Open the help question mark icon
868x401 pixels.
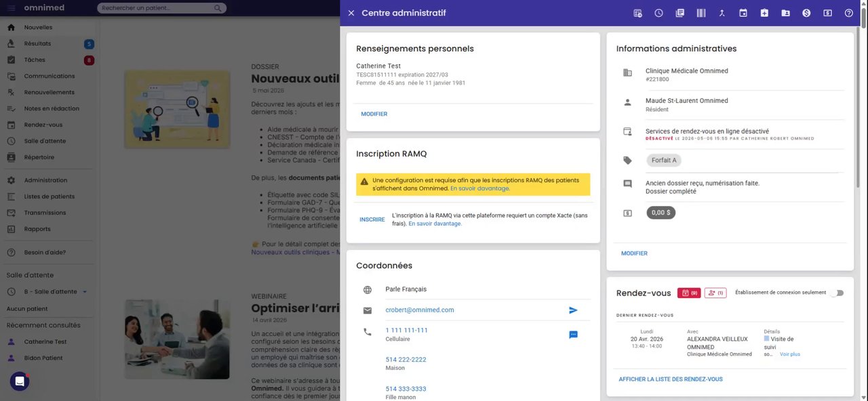pos(848,13)
